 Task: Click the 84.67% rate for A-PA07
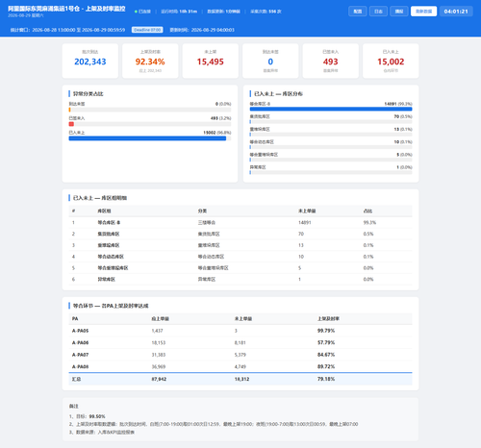pyautogui.click(x=326, y=355)
